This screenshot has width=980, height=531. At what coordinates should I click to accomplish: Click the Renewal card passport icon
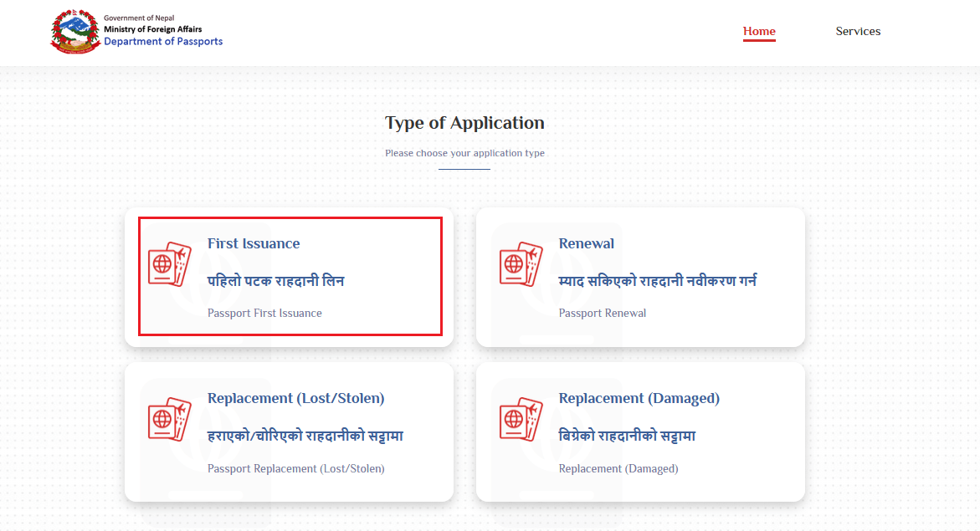tap(521, 264)
